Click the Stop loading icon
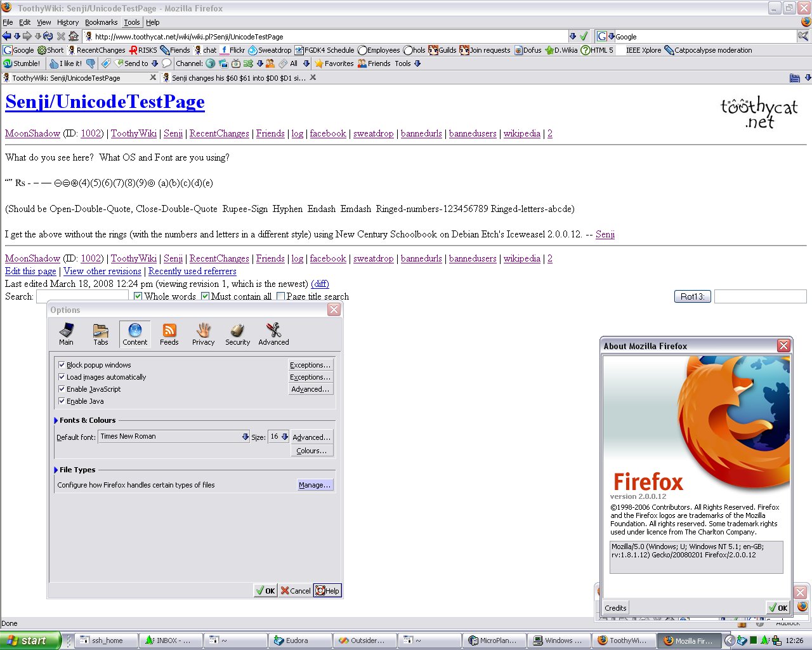Image resolution: width=812 pixels, height=650 pixels. 61,36
